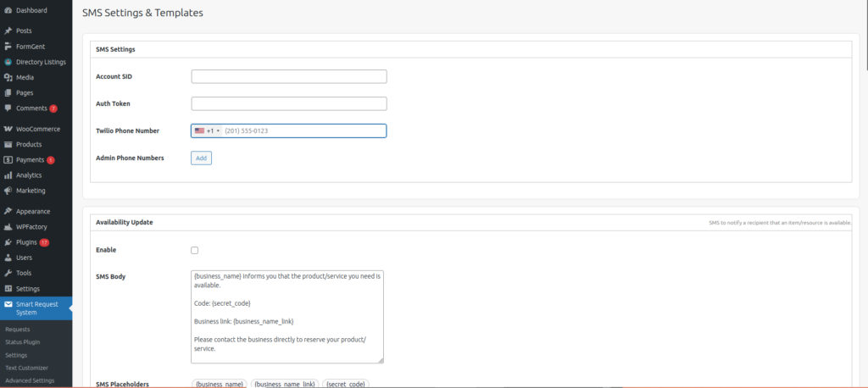The image size is (868, 388).
Task: Click the Dashboard icon in sidebar
Action: [8, 10]
